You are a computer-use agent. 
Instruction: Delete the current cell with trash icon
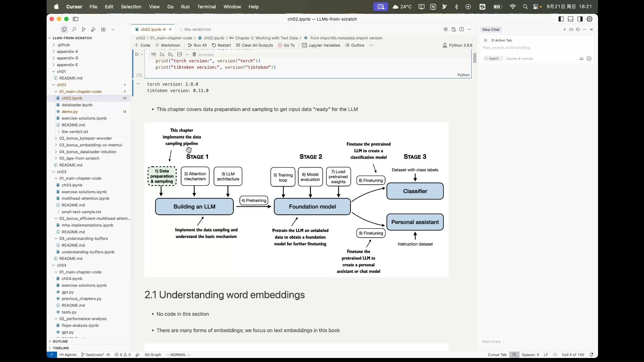[x=194, y=54]
